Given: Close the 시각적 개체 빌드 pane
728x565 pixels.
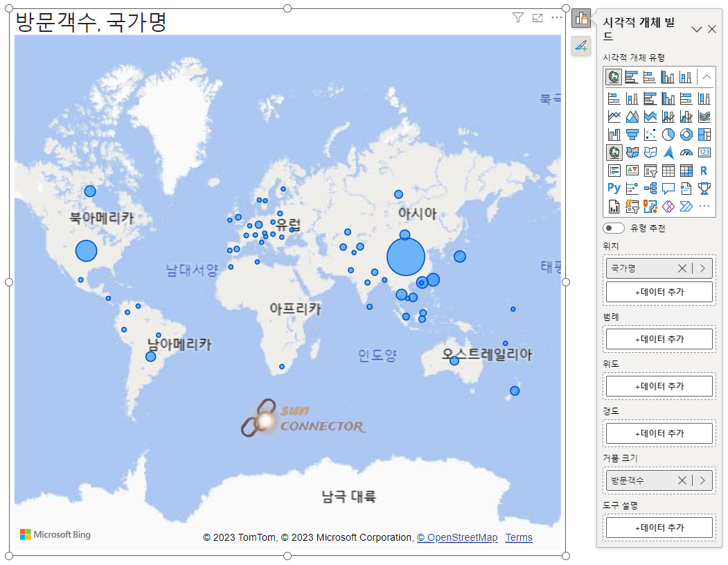Looking at the screenshot, I should coord(712,29).
